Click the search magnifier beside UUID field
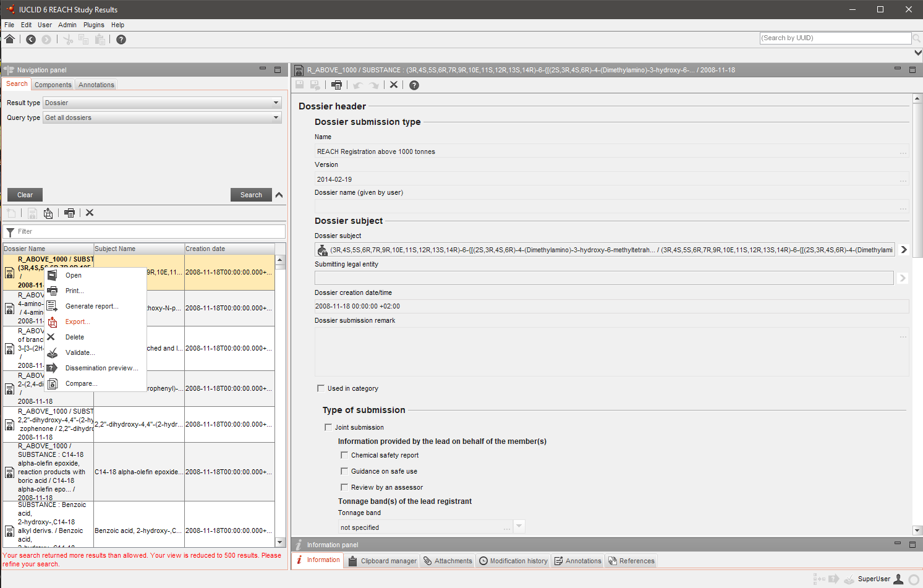This screenshot has height=588, width=923. tap(917, 38)
